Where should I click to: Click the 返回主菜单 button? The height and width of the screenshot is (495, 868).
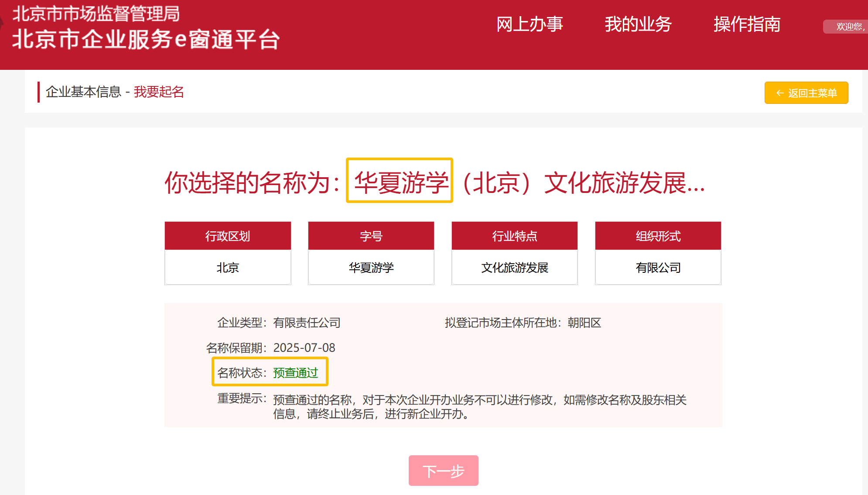(806, 93)
